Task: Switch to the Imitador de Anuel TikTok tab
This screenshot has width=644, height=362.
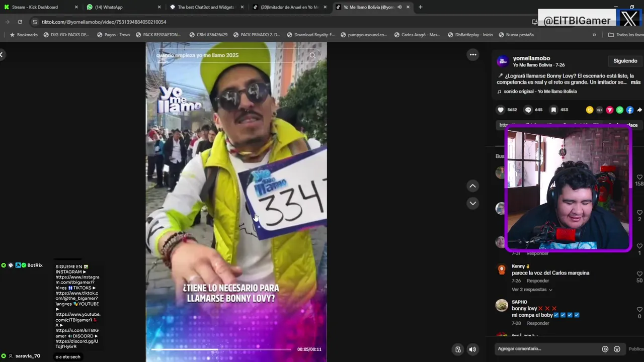Action: (288, 7)
